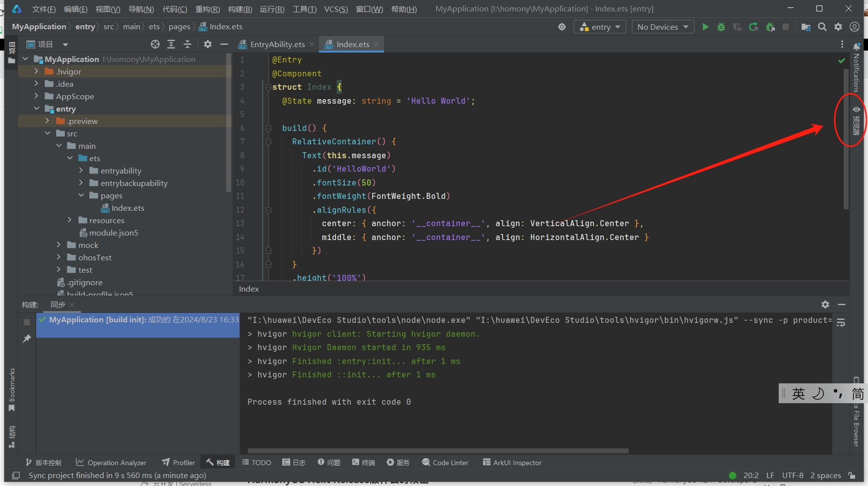Viewport: 868px width, 486px height.
Task: Toggle the Bookmarks side panel
Action: click(x=12, y=390)
